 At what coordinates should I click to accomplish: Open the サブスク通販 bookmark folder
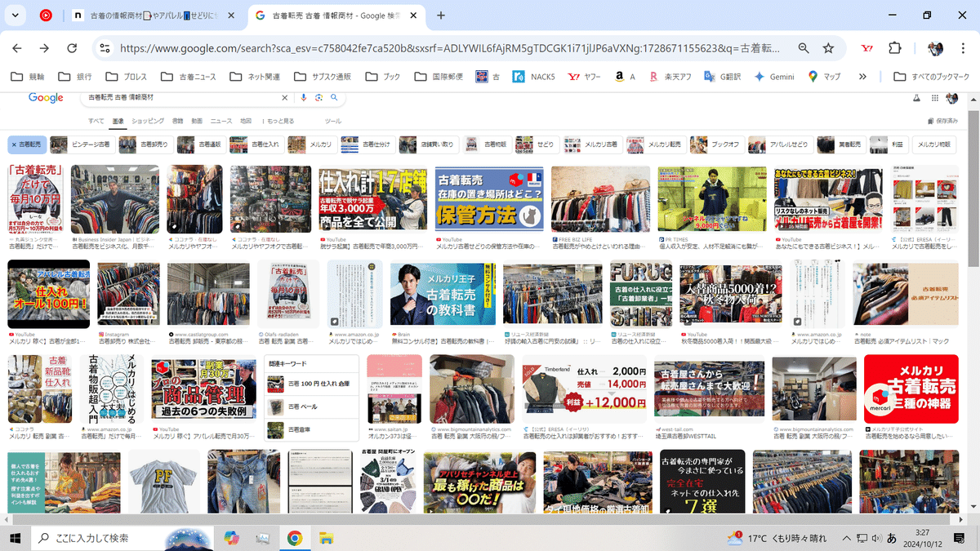[323, 76]
